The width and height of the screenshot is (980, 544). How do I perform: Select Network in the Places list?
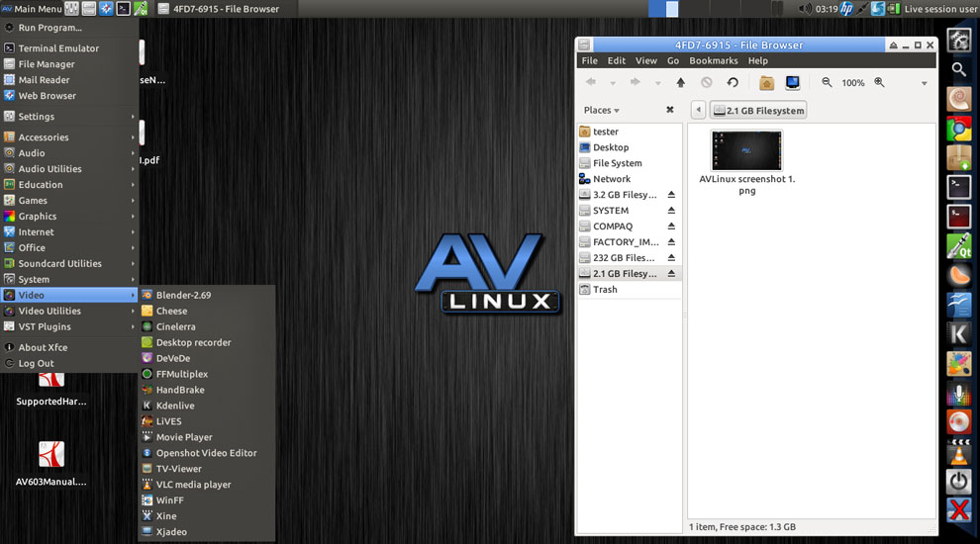[630, 179]
